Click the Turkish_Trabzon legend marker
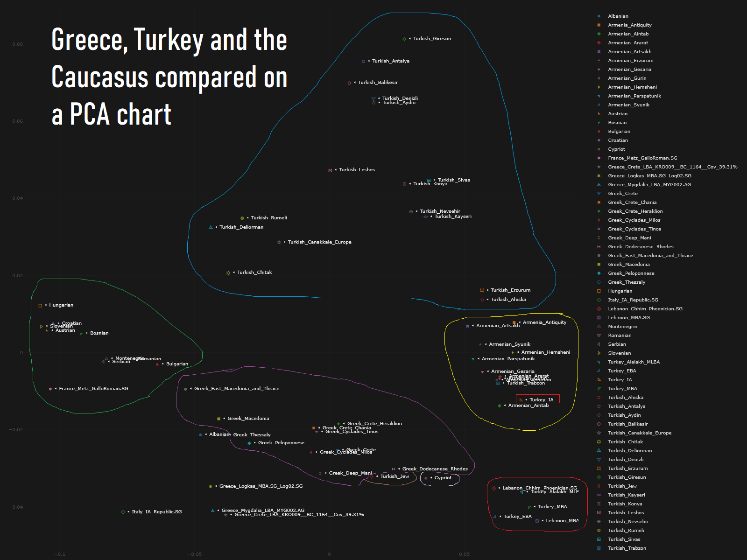This screenshot has height=560, width=747. [x=599, y=548]
